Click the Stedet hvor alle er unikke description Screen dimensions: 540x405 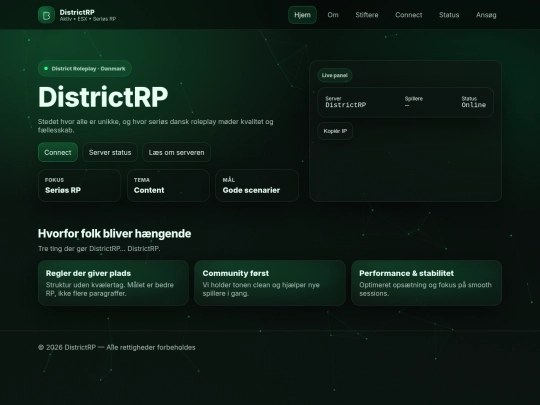156,126
